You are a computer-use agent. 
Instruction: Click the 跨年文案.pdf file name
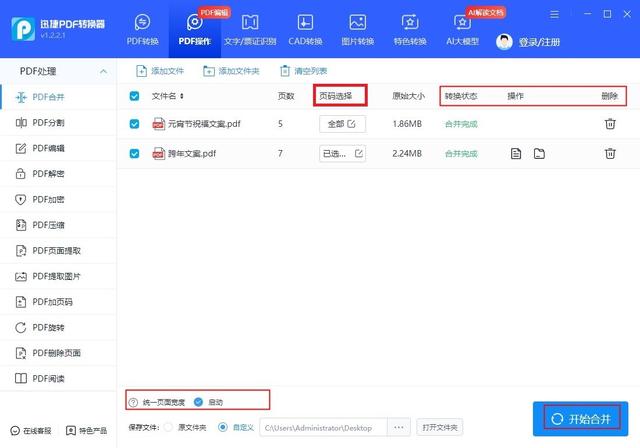[192, 154]
